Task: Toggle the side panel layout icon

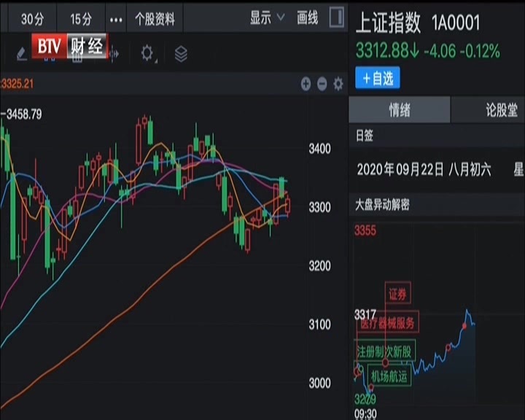Action: pos(337,17)
